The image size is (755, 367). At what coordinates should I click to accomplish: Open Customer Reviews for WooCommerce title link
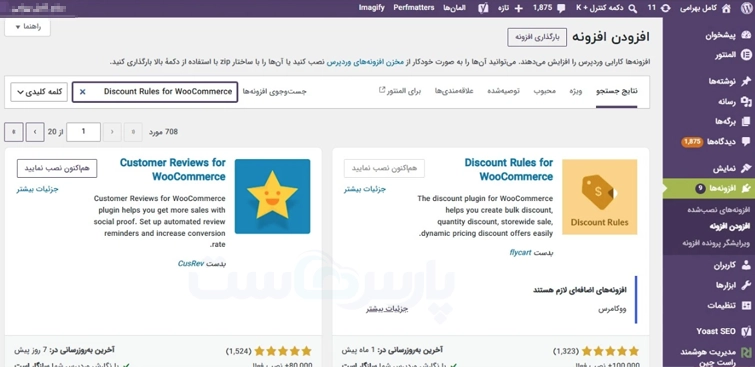tap(173, 170)
